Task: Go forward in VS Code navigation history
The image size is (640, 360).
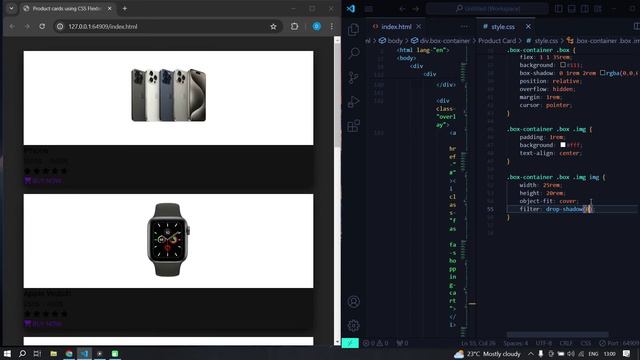Action: pos(416,9)
